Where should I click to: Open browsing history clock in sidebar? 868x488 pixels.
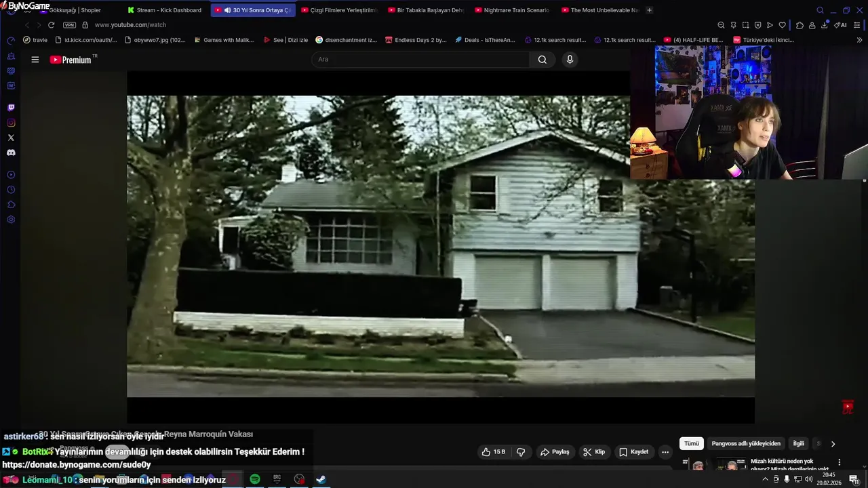(11, 190)
